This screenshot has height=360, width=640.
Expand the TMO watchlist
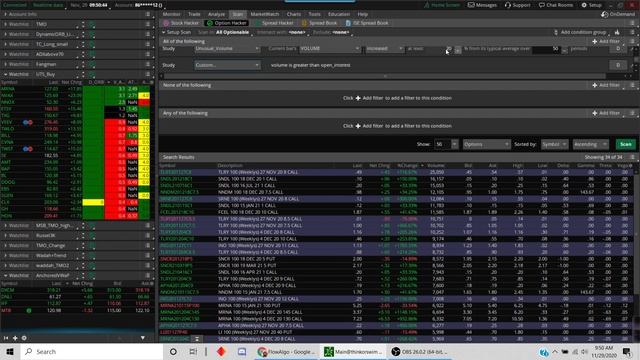(x=5, y=24)
